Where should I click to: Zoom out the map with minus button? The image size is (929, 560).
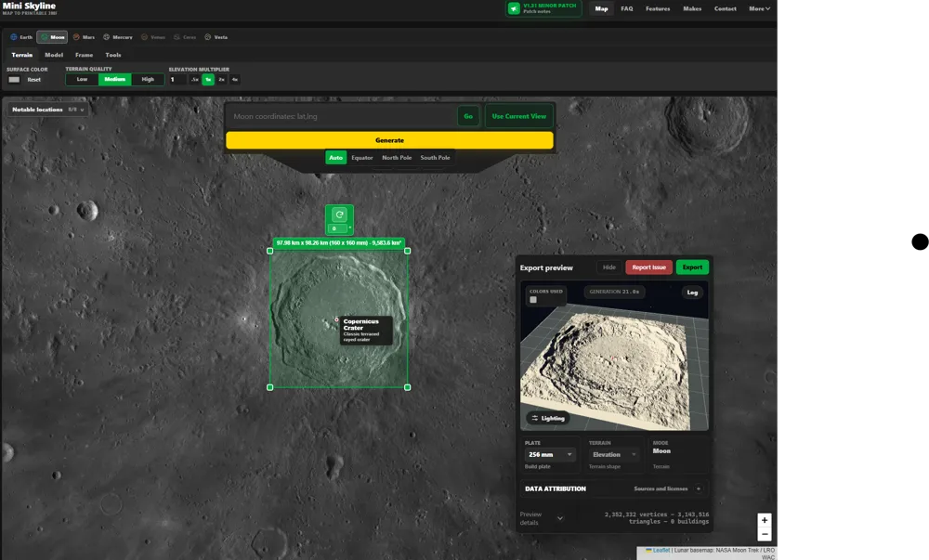[x=765, y=534]
